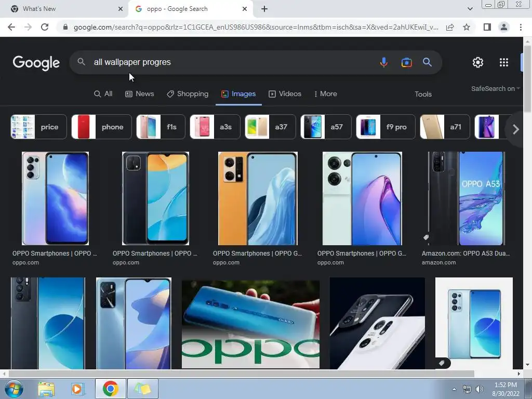Viewport: 532px width, 399px height.
Task: Switch to the Videos tab
Action: tap(285, 94)
